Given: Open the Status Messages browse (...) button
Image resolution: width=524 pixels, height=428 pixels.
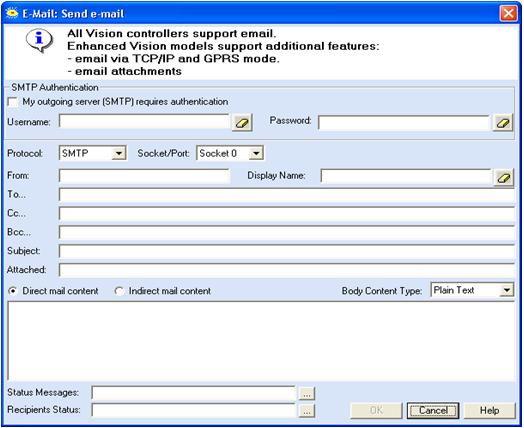Looking at the screenshot, I should coord(306,394).
